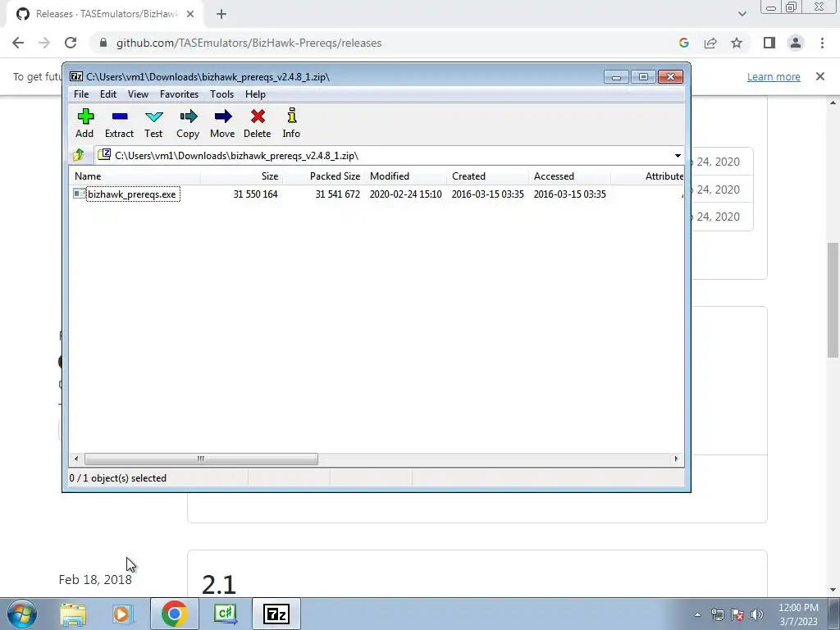
Task: Open the Chrome three-dot menu
Action: point(822,43)
